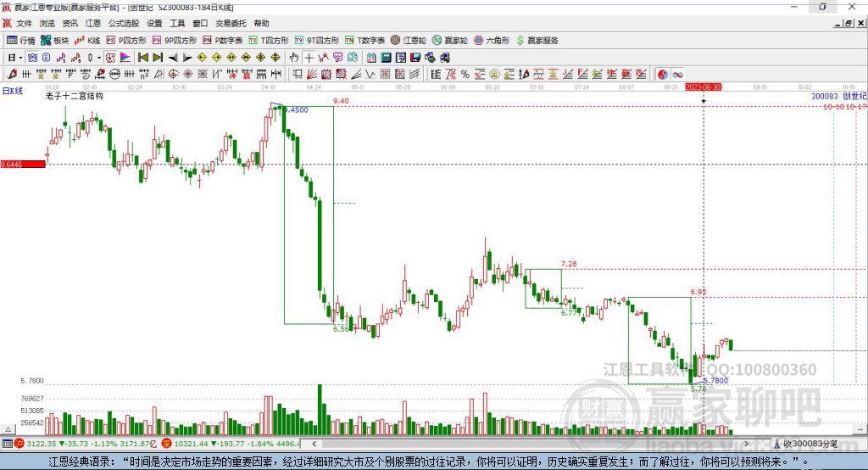The image size is (868, 470).
Task: Switch to K线 chart view
Action: click(x=87, y=41)
